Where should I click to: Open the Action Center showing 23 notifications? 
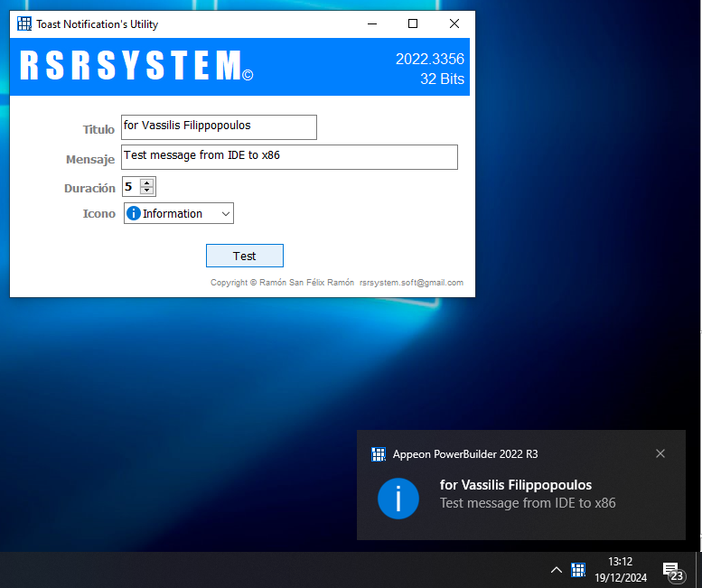(x=672, y=571)
